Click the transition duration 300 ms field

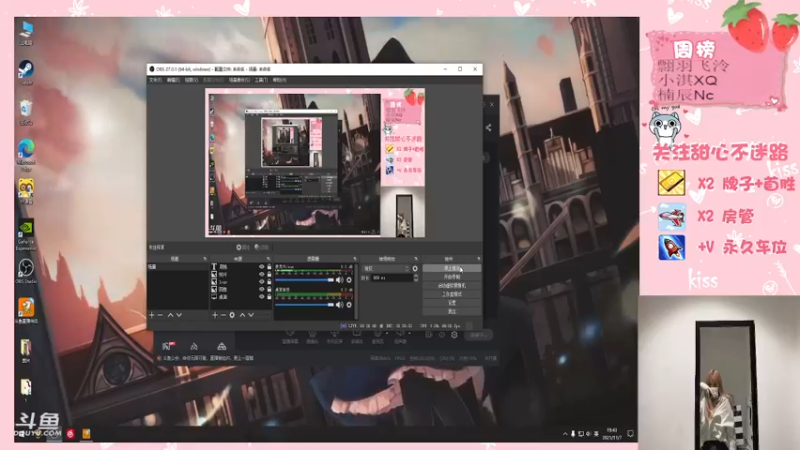[391, 278]
